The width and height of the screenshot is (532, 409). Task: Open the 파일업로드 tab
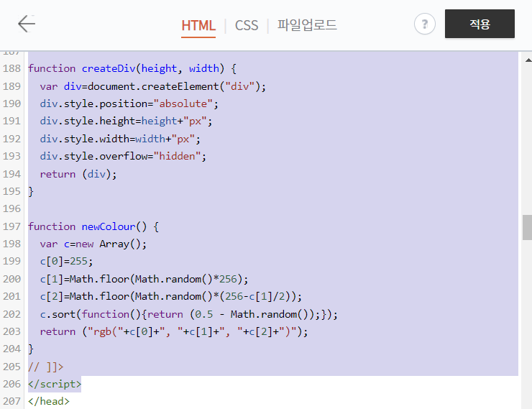pos(307,25)
